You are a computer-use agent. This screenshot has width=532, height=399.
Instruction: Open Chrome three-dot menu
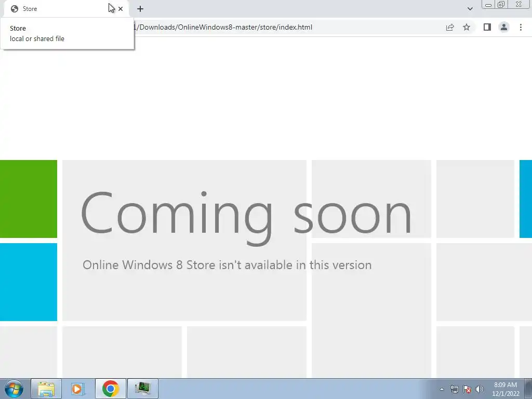coord(521,27)
